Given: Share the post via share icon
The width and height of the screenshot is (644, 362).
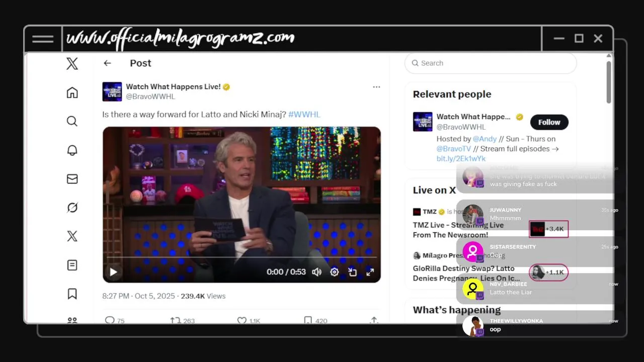Looking at the screenshot, I should [374, 320].
